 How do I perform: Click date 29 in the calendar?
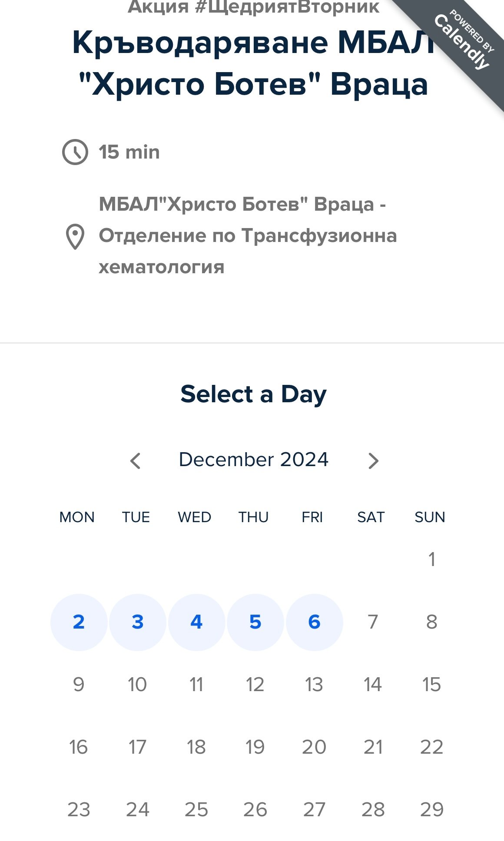[x=432, y=810]
